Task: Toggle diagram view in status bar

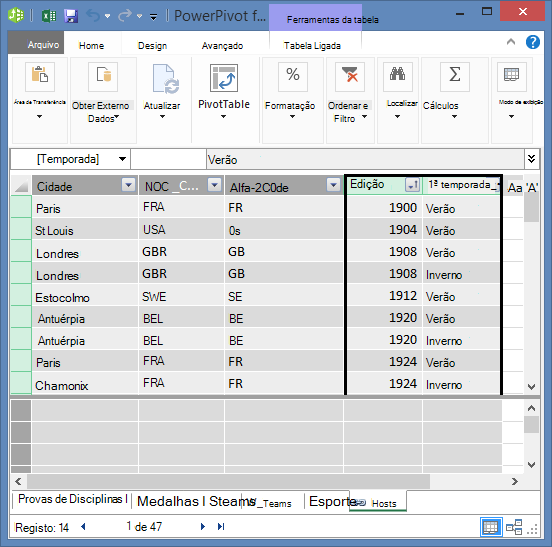Action: click(x=514, y=527)
